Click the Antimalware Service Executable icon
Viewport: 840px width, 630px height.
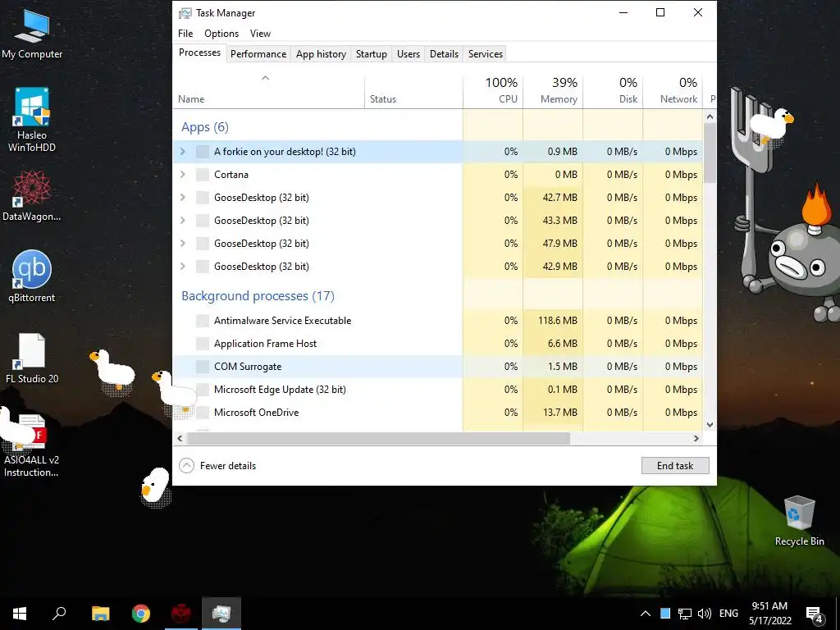coord(203,321)
